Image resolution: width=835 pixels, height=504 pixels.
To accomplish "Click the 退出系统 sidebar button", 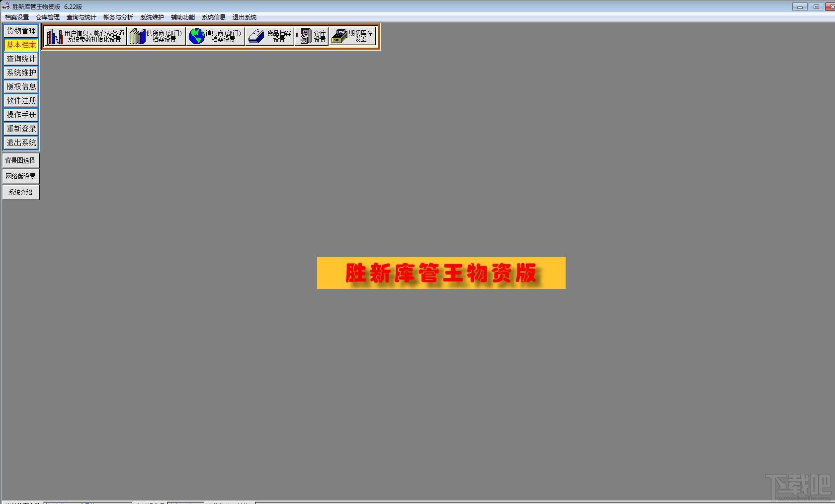I will pos(21,143).
